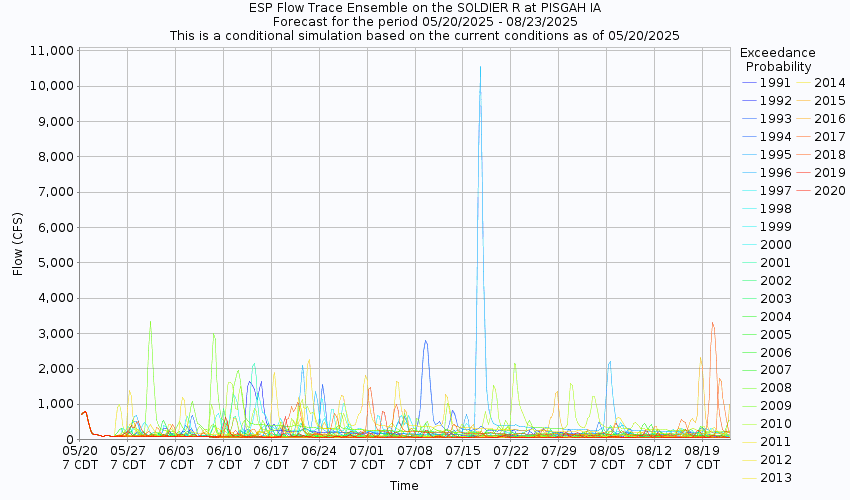Select the 2018 legend entry
The image size is (850, 500).
(821, 155)
